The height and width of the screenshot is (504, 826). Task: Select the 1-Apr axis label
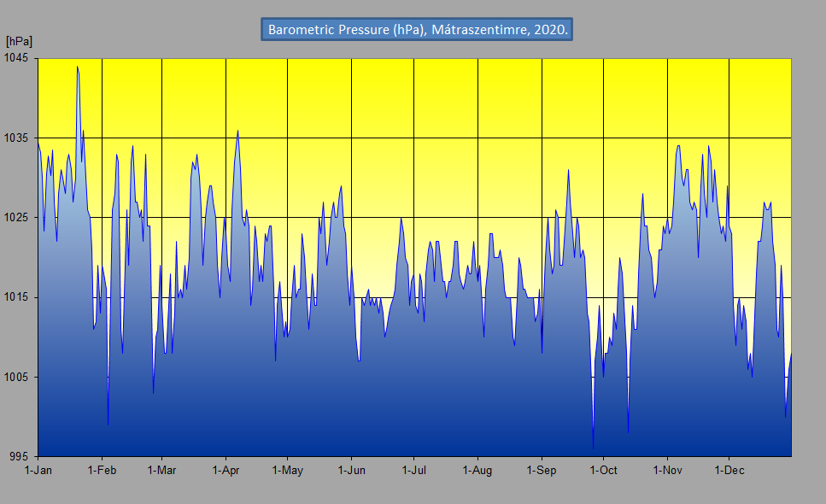(226, 471)
